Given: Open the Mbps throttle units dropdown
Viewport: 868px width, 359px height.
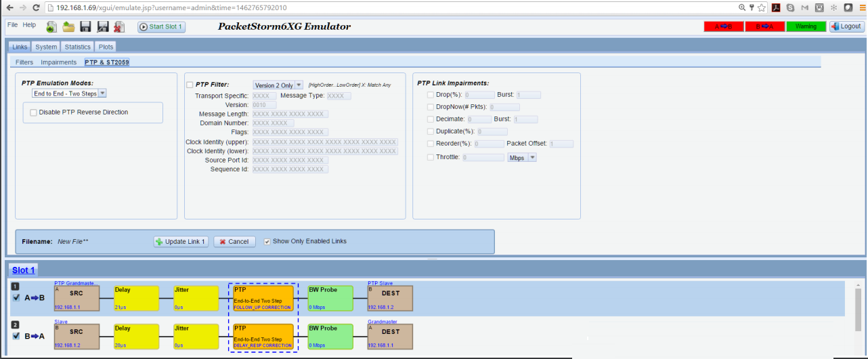Looking at the screenshot, I should click(521, 157).
